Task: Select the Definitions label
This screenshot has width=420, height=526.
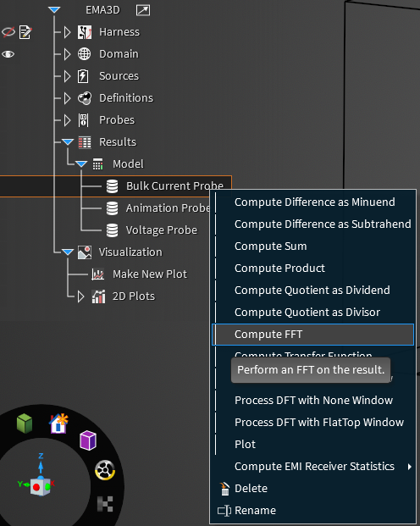Action: click(126, 98)
